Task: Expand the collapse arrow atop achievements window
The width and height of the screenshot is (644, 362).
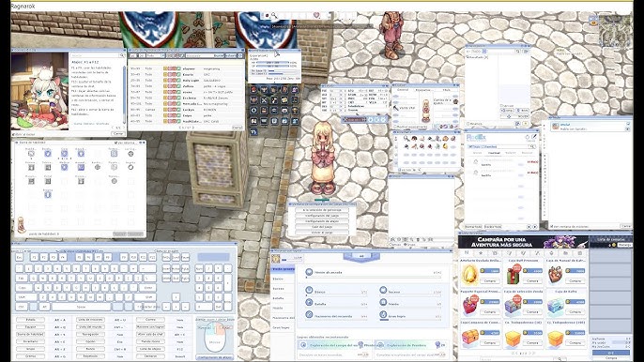Action: click(x=361, y=256)
